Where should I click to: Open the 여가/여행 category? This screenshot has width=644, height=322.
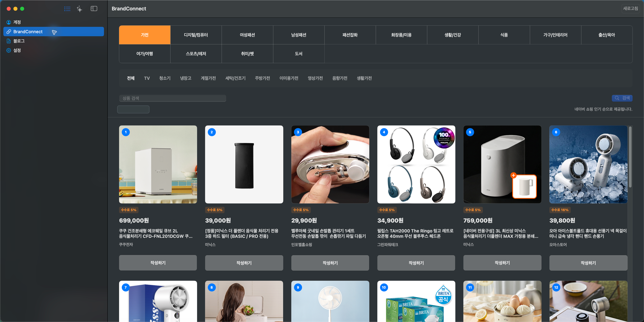145,53
